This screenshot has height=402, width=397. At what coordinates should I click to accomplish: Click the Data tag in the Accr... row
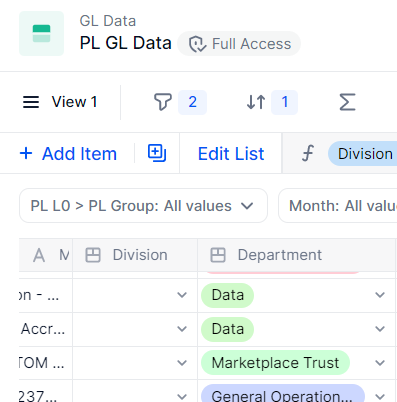coord(228,329)
